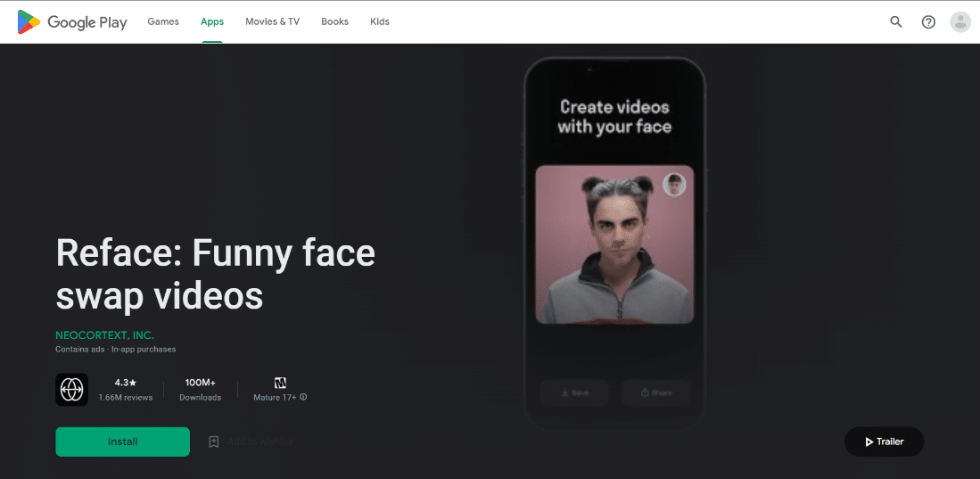Click the Google Play logo
This screenshot has width=980, height=479.
(72, 22)
